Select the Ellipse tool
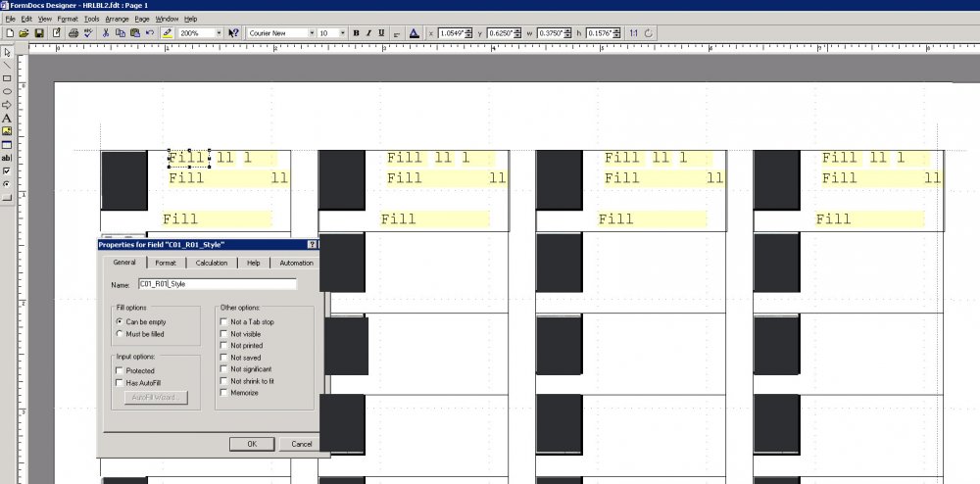Viewport: 980px width, 484px height. [x=7, y=91]
